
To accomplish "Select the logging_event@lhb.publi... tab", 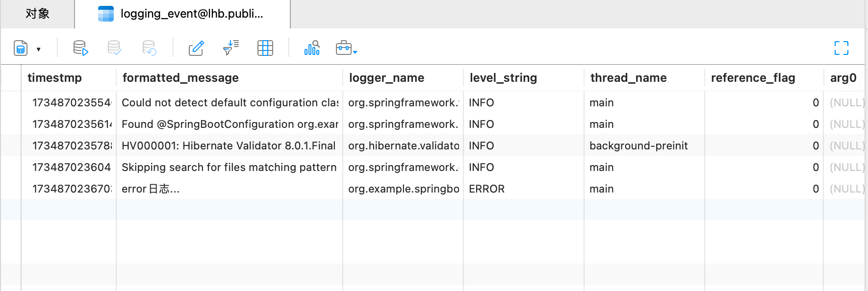I will pos(182,14).
